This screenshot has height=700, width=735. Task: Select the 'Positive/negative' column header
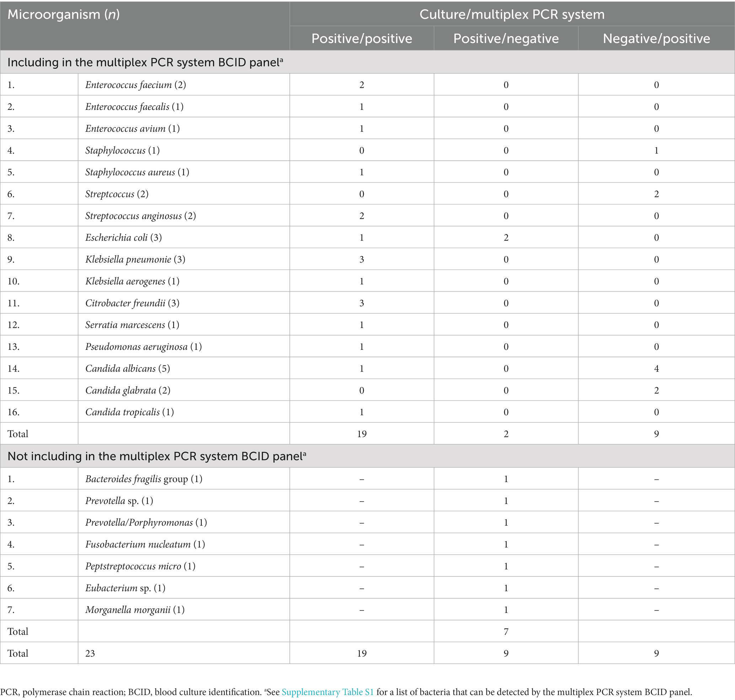click(506, 38)
